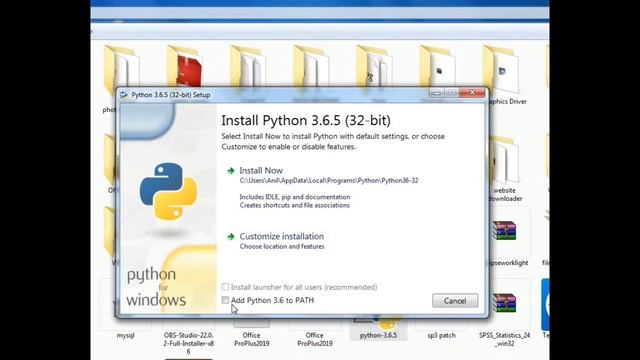Click the Python setup title bar icon
The width and height of the screenshot is (640, 360).
pos(124,95)
